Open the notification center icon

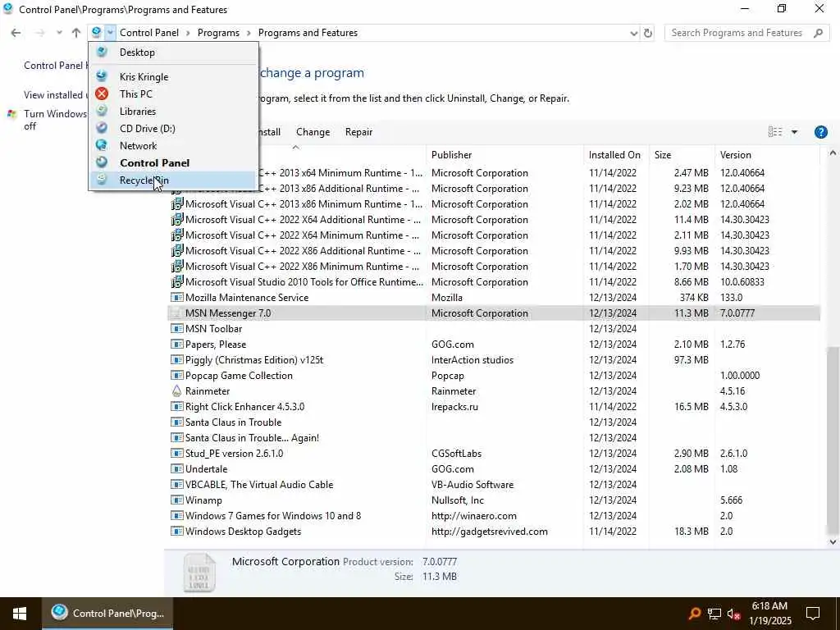(813, 614)
